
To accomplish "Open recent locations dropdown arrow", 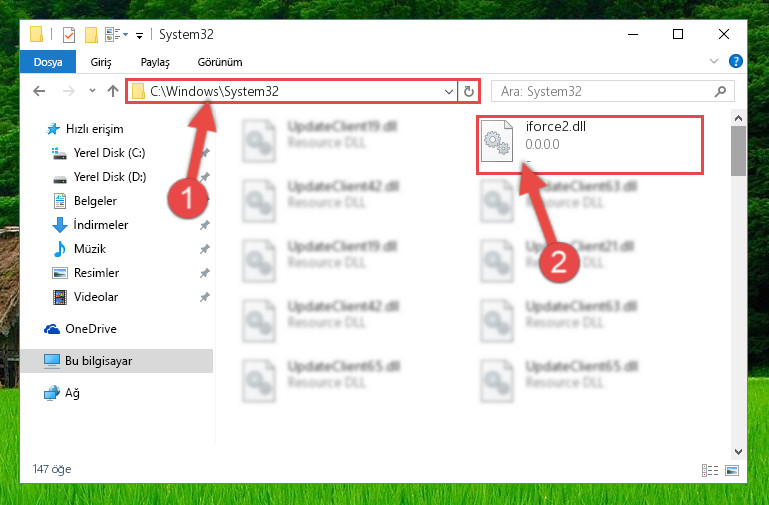I will [92, 91].
